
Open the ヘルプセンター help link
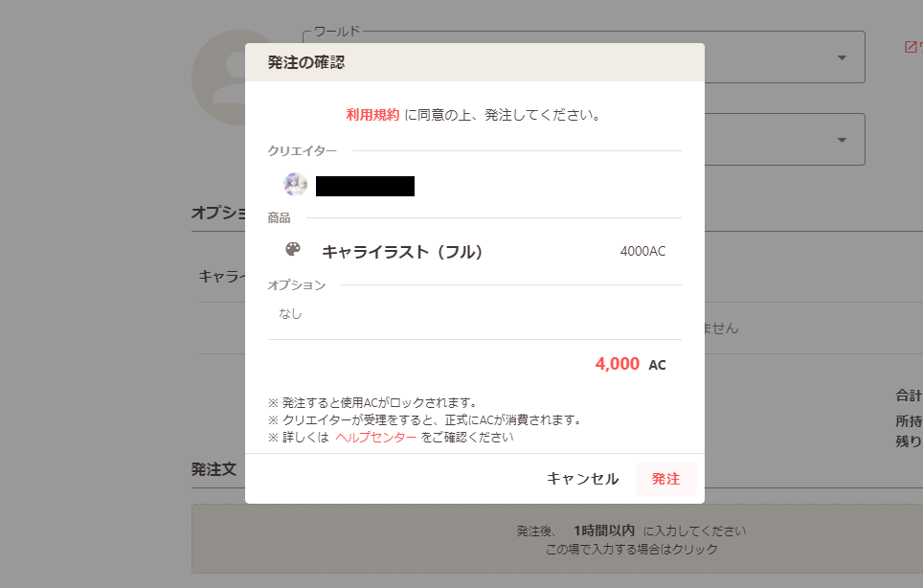[x=375, y=438]
